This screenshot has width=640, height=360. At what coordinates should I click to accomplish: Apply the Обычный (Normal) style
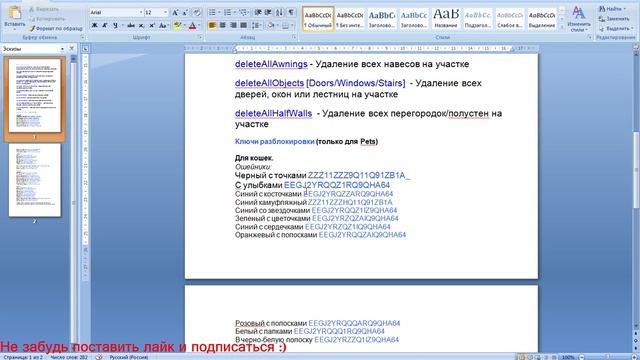pos(318,19)
